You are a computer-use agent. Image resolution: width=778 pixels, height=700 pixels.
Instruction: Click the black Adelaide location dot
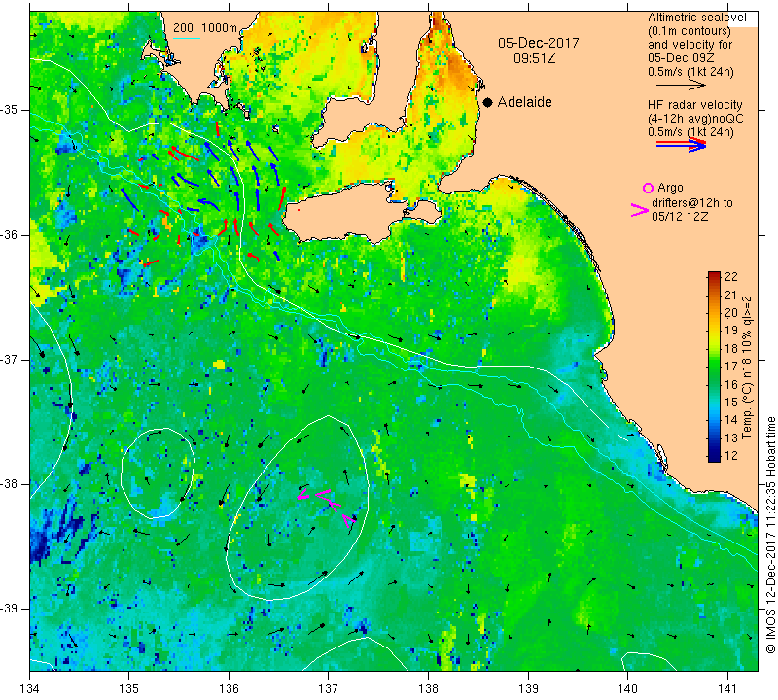[x=488, y=102]
